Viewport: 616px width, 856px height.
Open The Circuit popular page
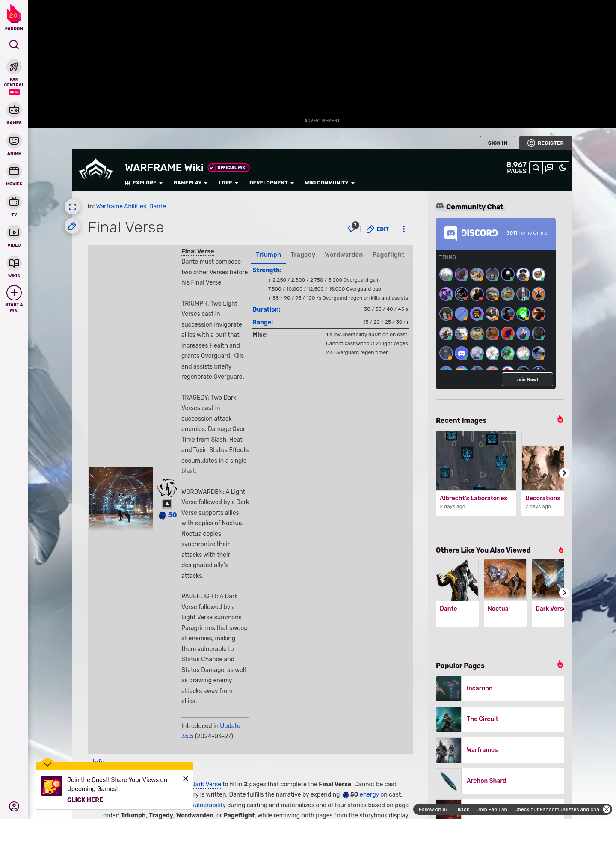(500, 719)
